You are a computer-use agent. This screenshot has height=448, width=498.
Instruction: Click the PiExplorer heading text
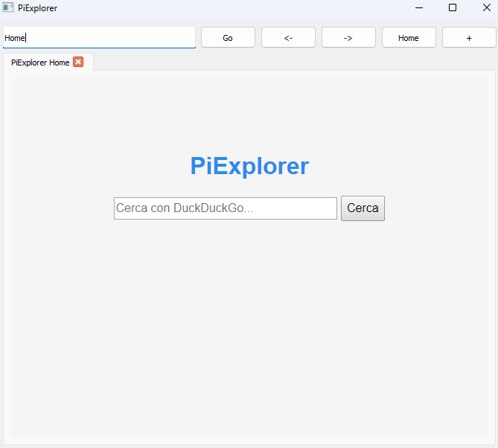[x=249, y=166]
